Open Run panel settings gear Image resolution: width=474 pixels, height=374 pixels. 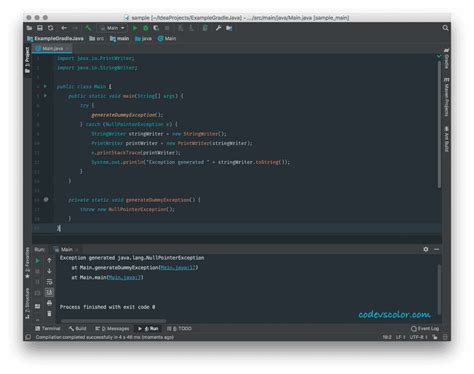426,249
